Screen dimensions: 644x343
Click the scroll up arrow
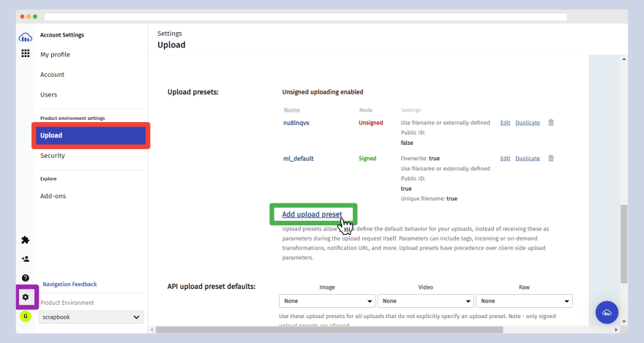624,59
